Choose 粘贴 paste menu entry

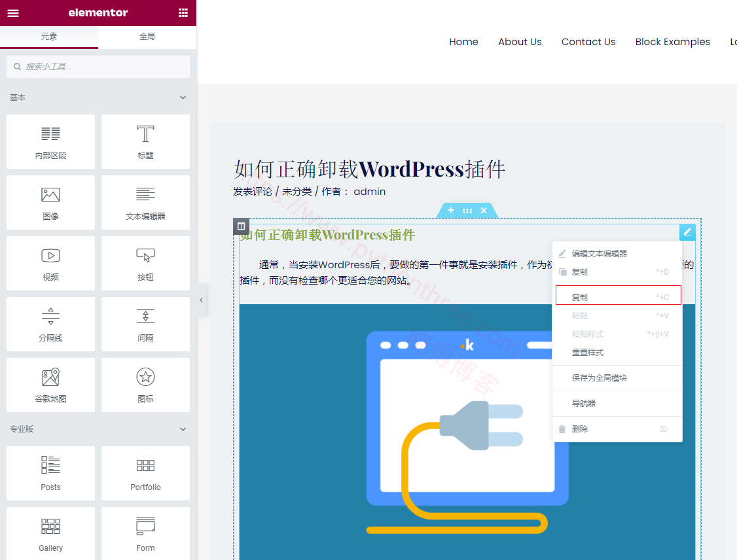(617, 316)
